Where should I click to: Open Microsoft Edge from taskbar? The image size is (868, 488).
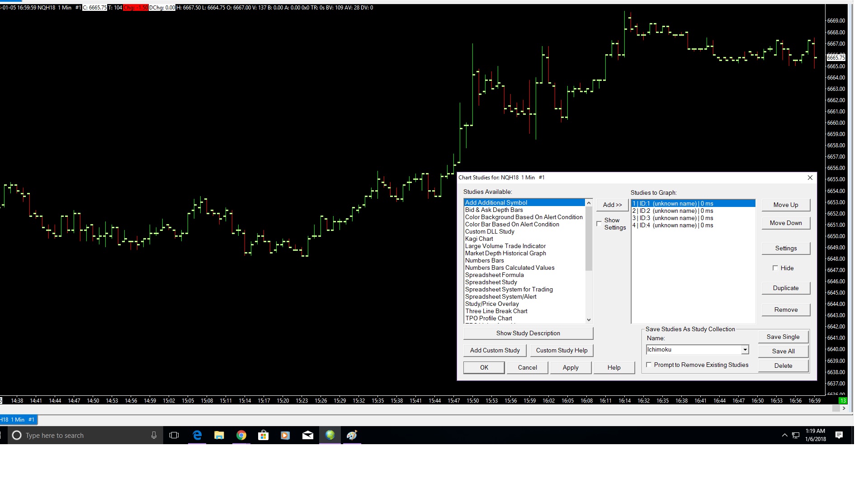coord(197,435)
